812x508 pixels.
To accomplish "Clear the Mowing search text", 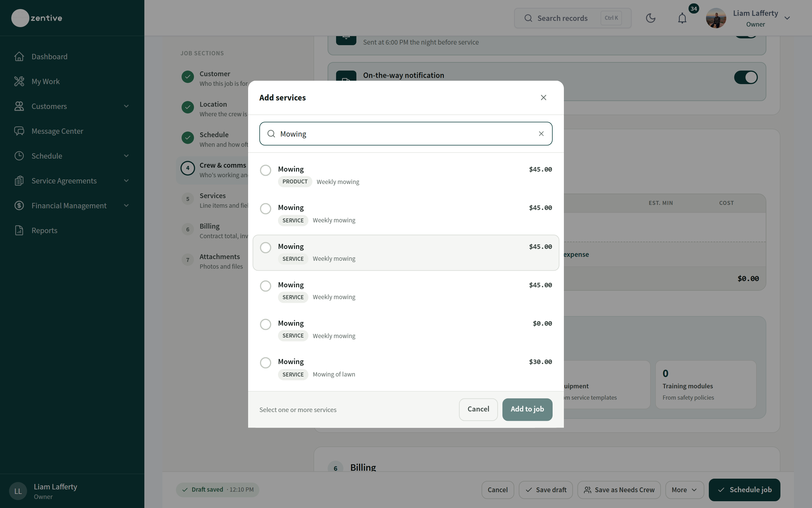I will 541,134.
